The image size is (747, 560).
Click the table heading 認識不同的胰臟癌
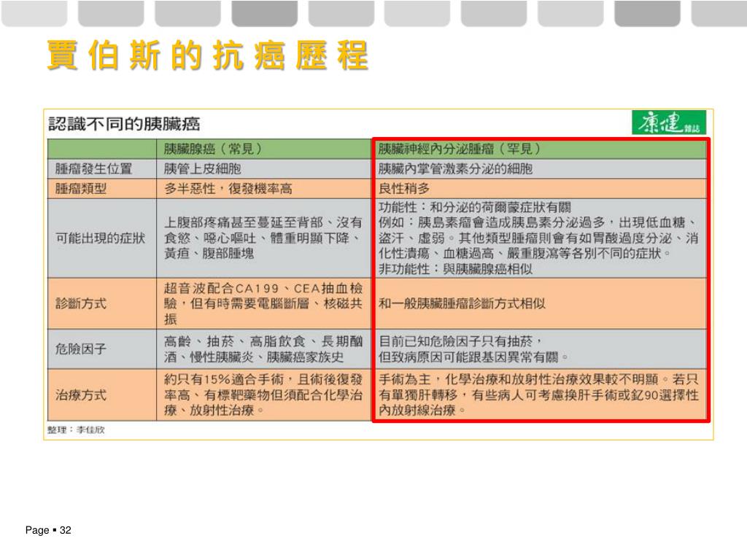pyautogui.click(x=124, y=124)
